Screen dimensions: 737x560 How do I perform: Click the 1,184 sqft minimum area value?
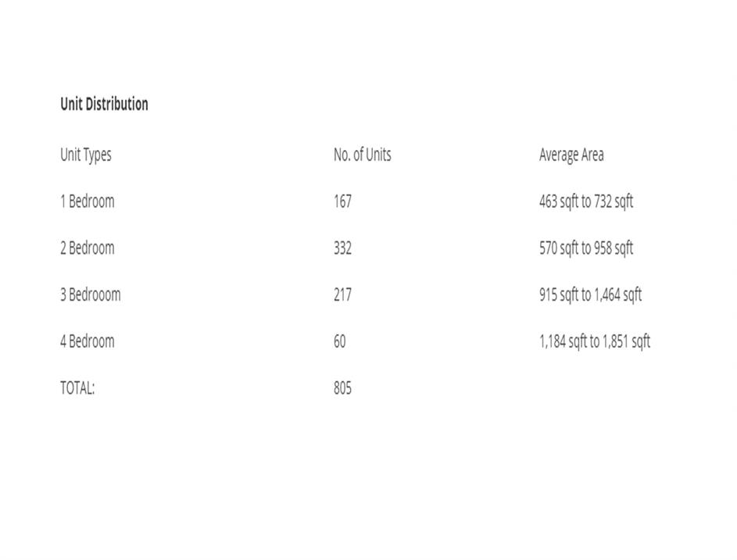click(563, 341)
